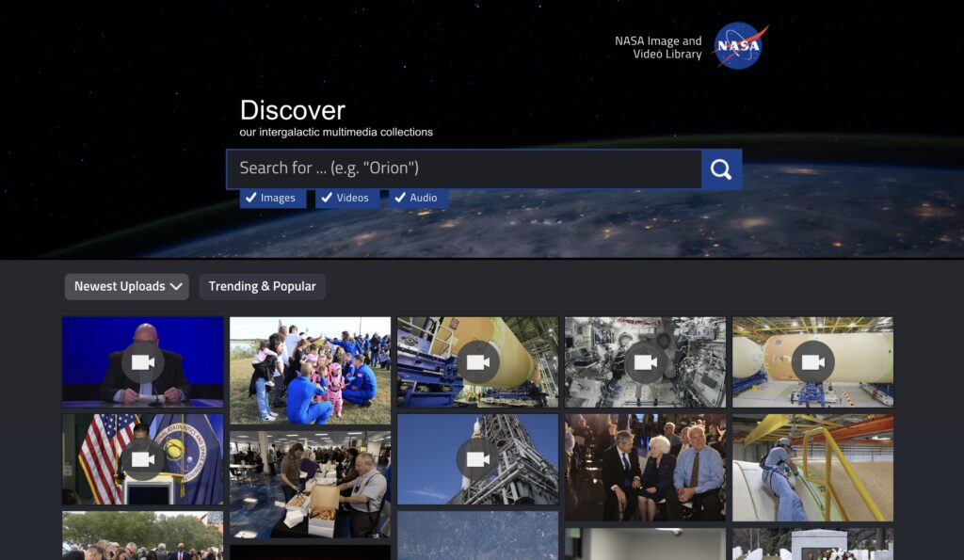Click video icon on space station interior

[645, 361]
